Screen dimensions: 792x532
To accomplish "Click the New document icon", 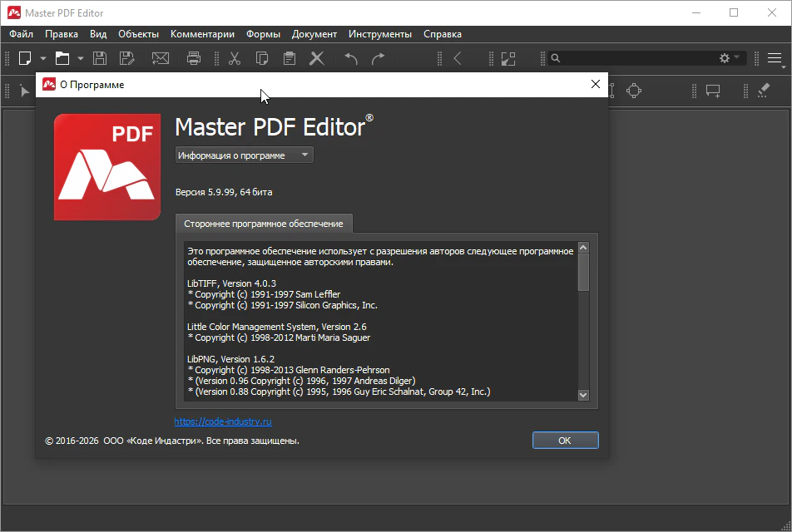I will tap(25, 58).
